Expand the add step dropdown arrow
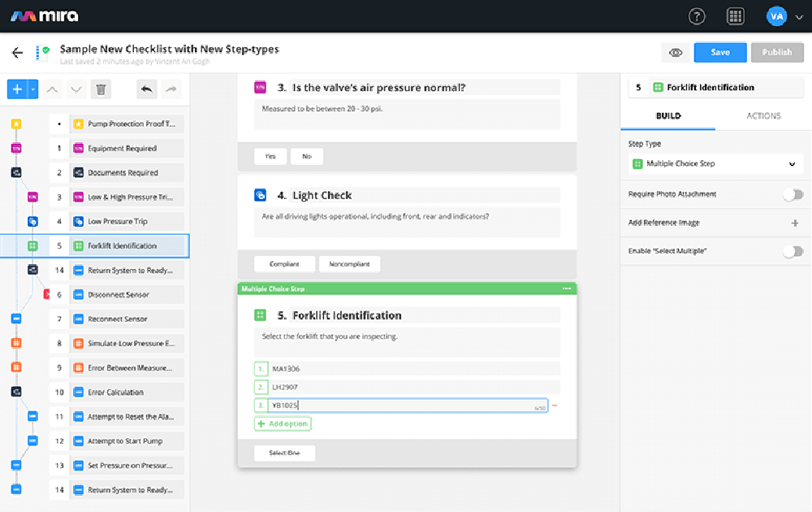 33,89
